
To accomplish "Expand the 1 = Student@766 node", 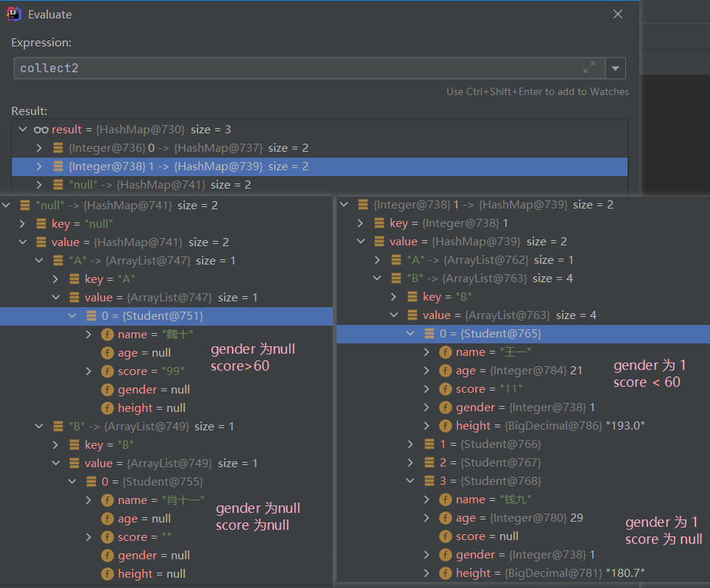I will 410,444.
